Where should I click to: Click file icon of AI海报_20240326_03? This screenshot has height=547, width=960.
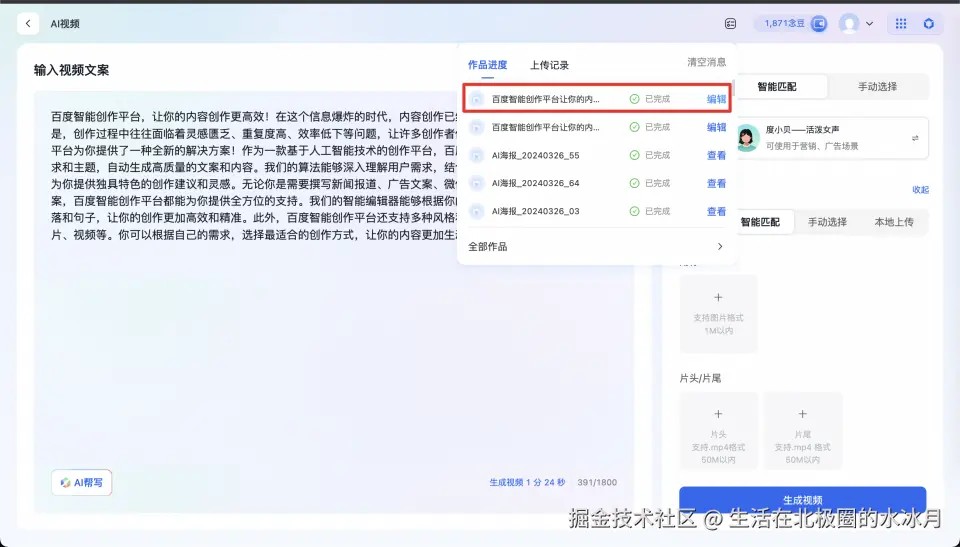click(477, 211)
